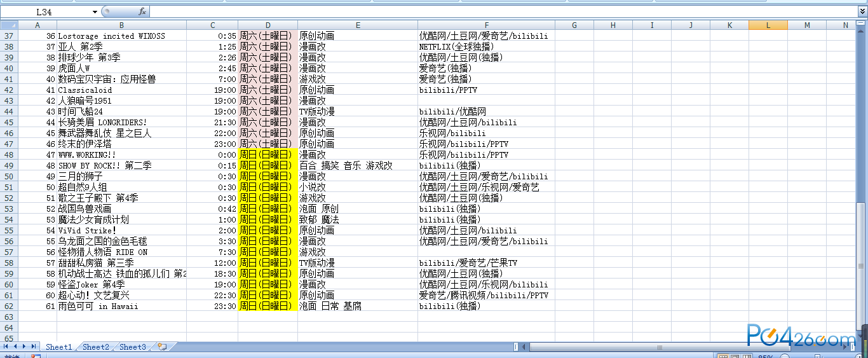This screenshot has width=868, height=358.
Task: Go to first sheet using tab arrow
Action: (x=6, y=347)
